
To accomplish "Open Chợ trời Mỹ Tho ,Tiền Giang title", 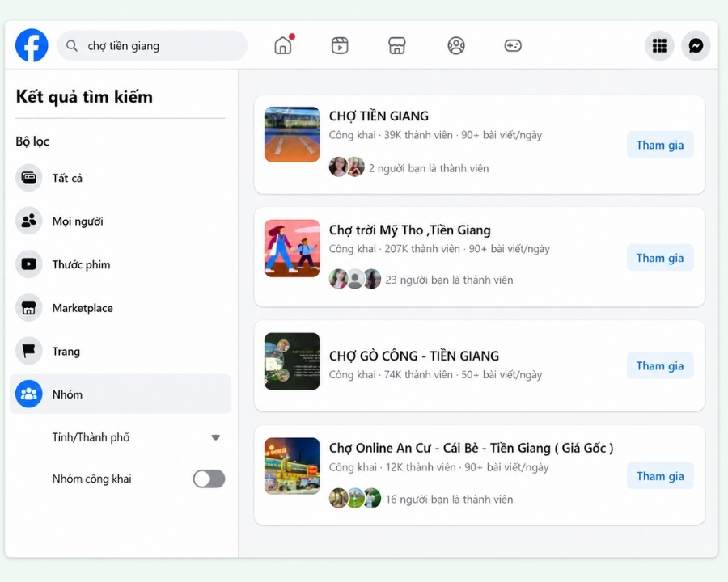I will pyautogui.click(x=410, y=230).
